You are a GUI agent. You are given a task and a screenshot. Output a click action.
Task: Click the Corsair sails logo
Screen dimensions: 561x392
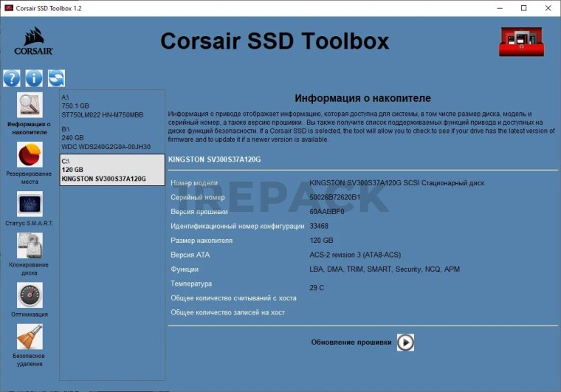pyautogui.click(x=34, y=41)
